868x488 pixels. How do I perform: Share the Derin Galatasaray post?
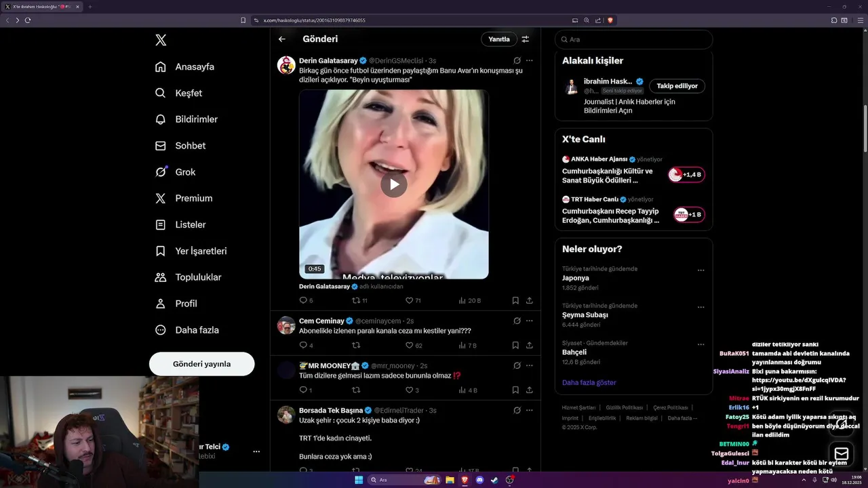[x=530, y=300]
